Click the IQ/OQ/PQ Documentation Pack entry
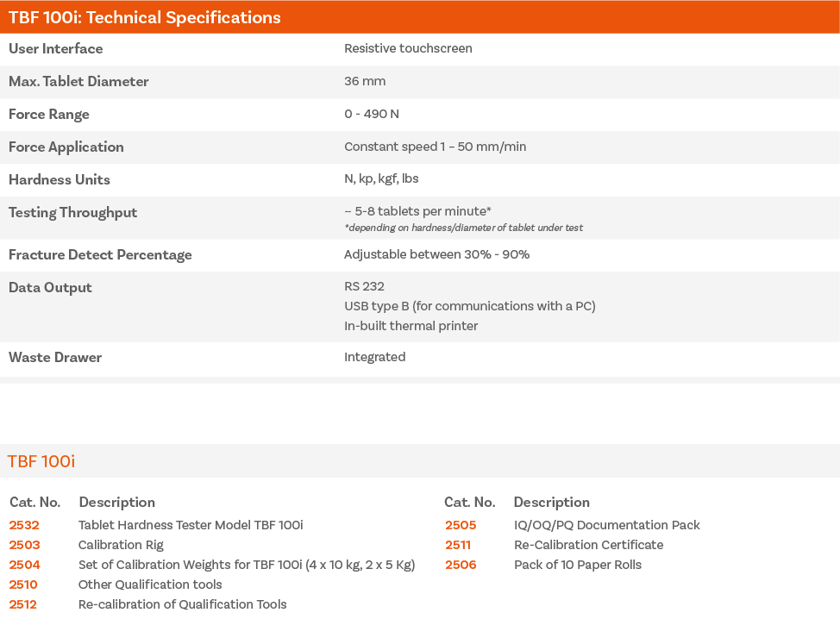The height and width of the screenshot is (619, 840). (x=607, y=525)
